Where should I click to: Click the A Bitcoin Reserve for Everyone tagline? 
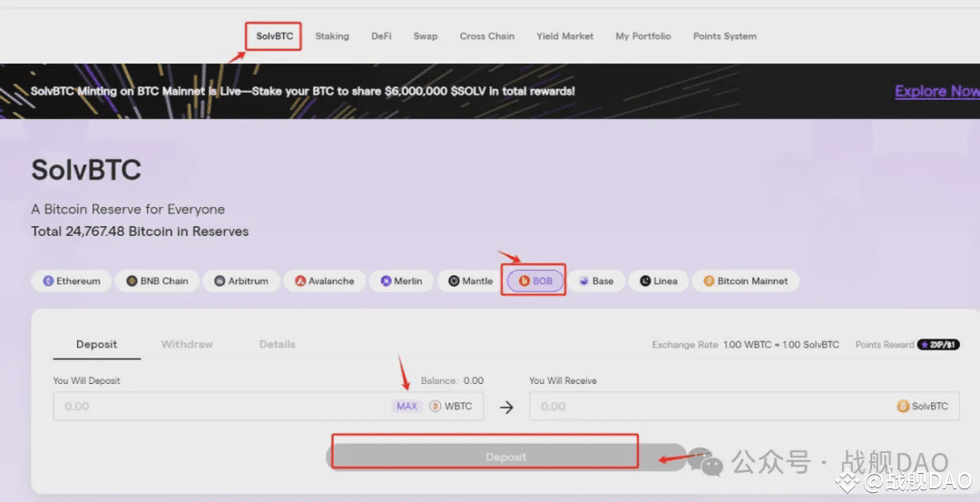tap(128, 210)
